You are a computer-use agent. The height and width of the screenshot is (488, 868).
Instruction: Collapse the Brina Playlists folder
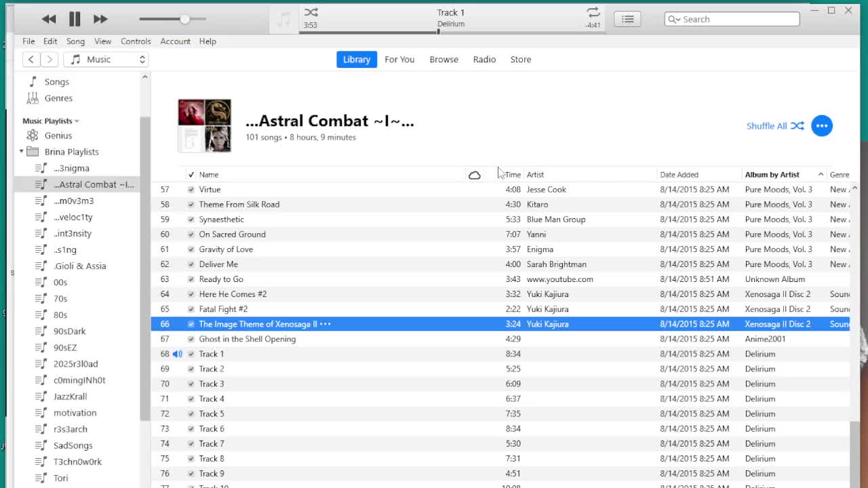point(21,152)
